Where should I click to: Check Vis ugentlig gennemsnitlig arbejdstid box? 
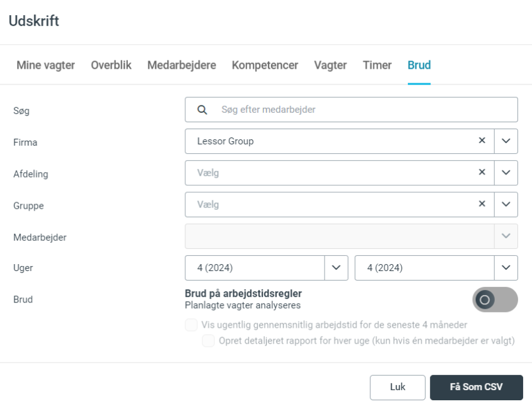[190, 325]
